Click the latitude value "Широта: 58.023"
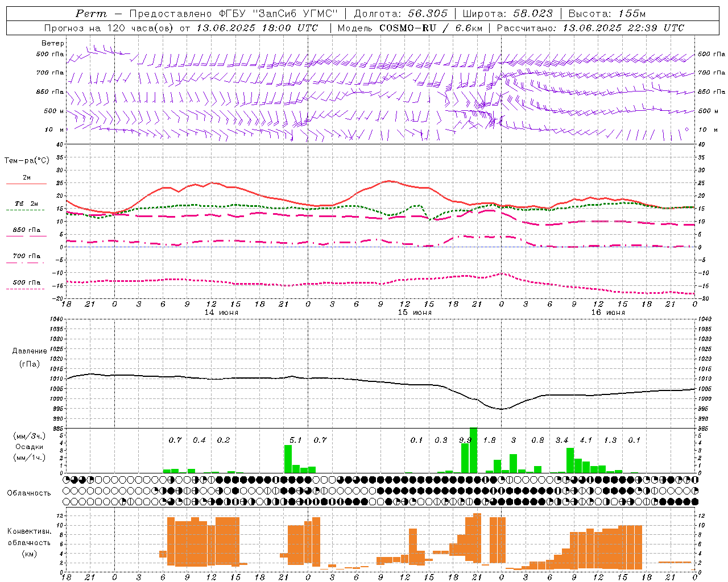The width and height of the screenshot is (728, 582). (x=507, y=14)
